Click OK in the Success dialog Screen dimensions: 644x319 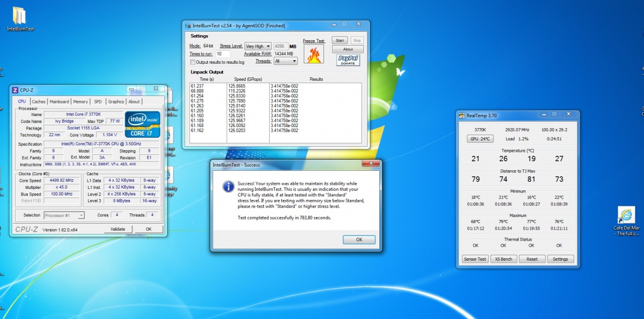pos(359,240)
